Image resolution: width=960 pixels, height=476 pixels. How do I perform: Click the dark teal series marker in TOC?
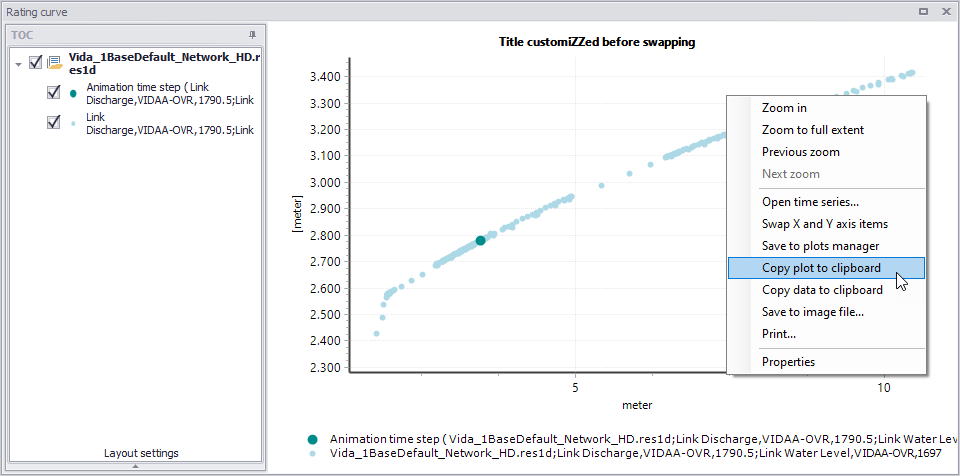(73, 94)
